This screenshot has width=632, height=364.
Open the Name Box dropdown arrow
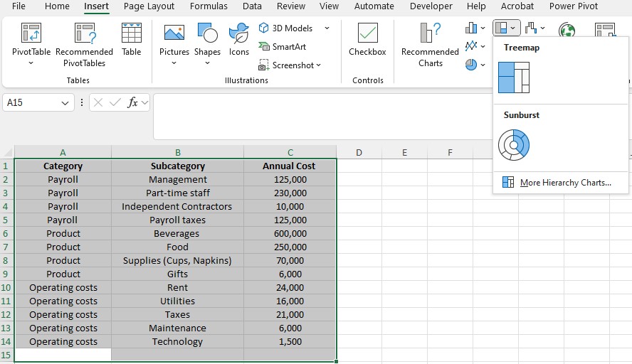pyautogui.click(x=65, y=103)
